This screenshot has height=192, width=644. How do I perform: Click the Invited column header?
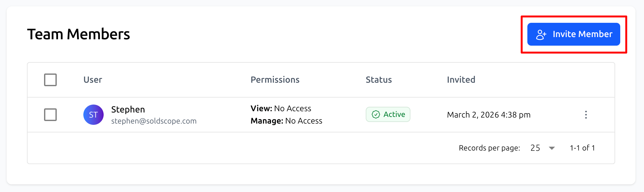[461, 80]
